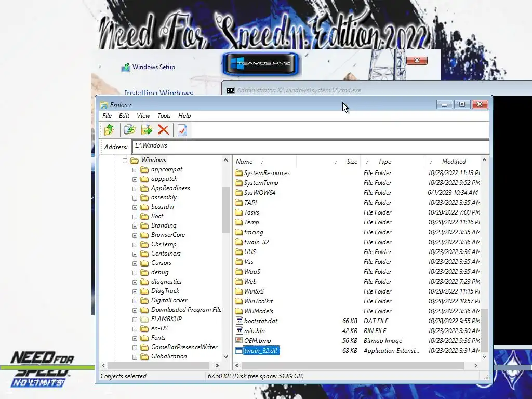Select the WaaS folder icon

pos(239,271)
